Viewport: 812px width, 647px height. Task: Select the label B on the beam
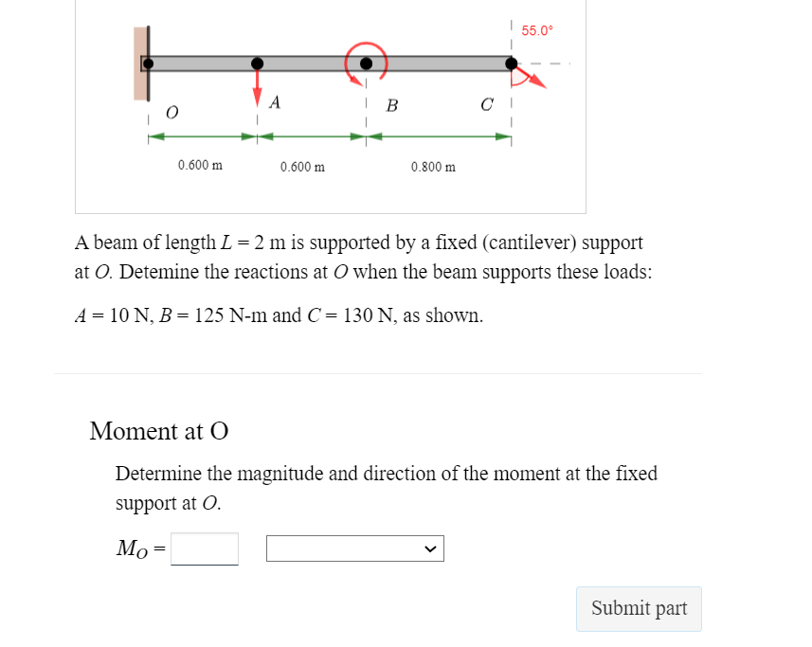coord(392,105)
